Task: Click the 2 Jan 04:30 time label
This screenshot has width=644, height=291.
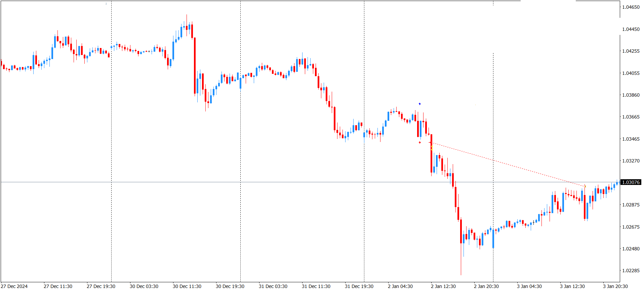Action: click(400, 286)
